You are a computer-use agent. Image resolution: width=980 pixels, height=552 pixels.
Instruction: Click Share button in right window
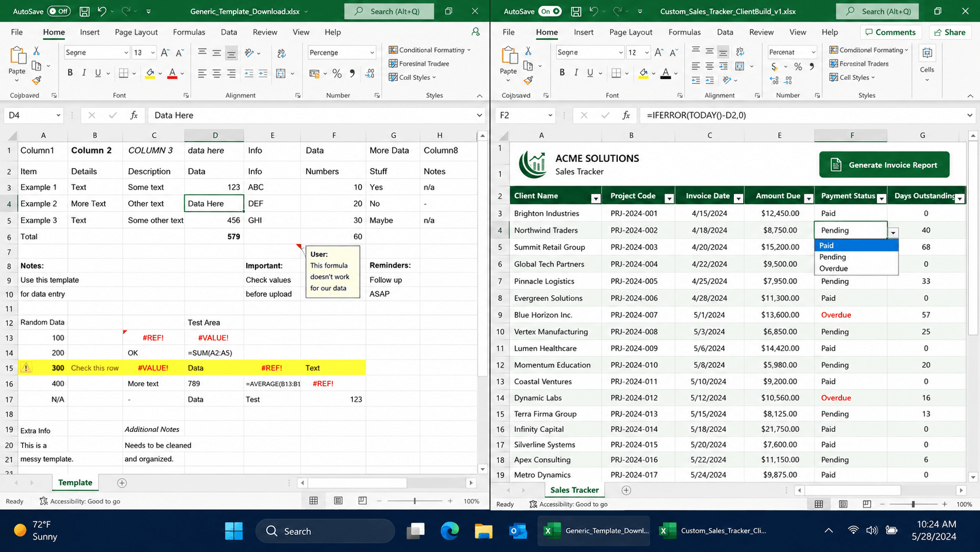click(950, 32)
